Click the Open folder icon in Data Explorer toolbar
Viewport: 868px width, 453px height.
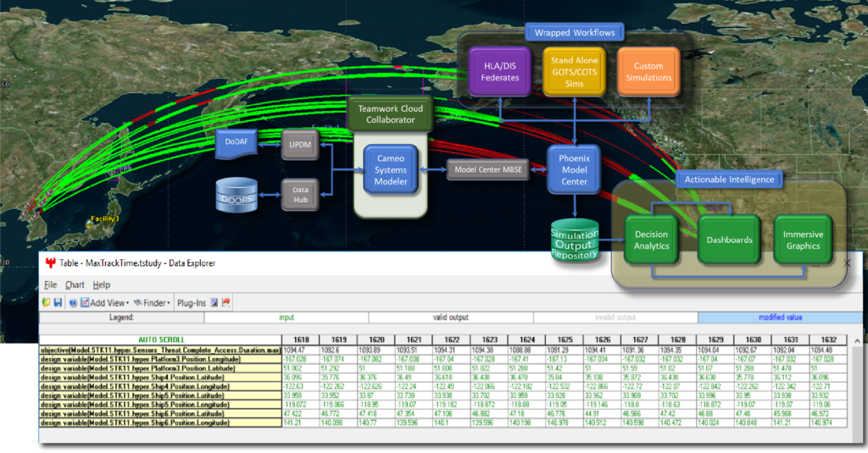pyautogui.click(x=46, y=302)
